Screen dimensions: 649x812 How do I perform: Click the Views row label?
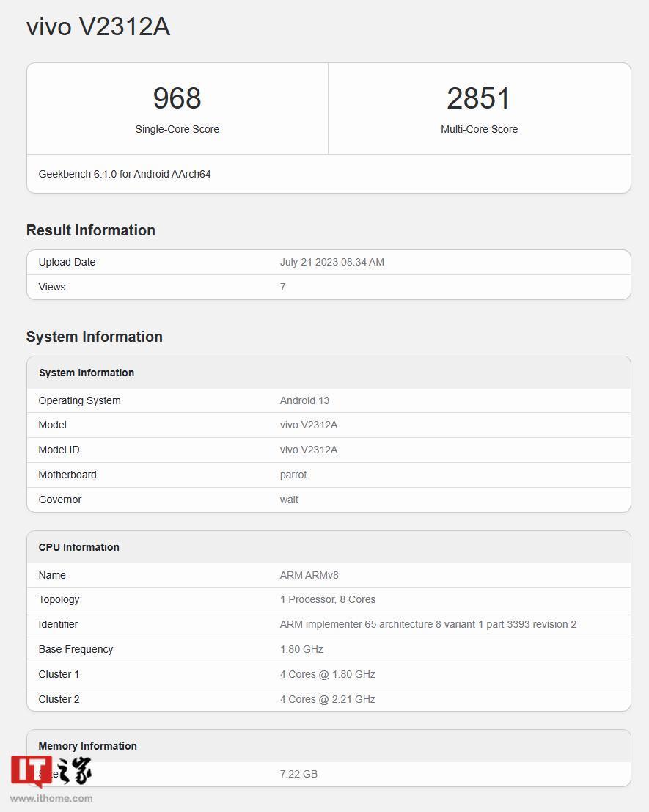pyautogui.click(x=52, y=287)
